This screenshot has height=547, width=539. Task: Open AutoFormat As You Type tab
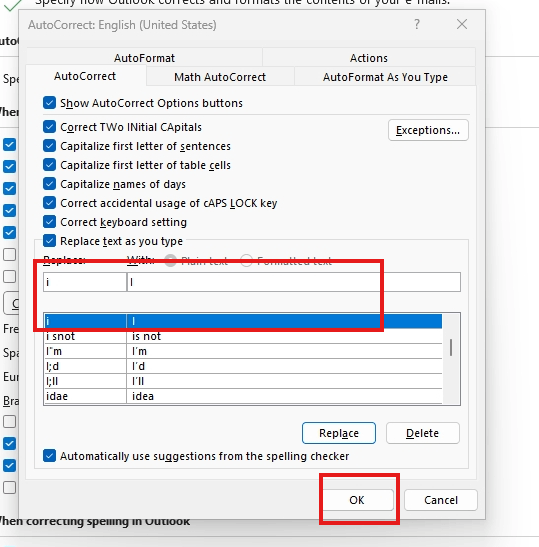point(385,77)
